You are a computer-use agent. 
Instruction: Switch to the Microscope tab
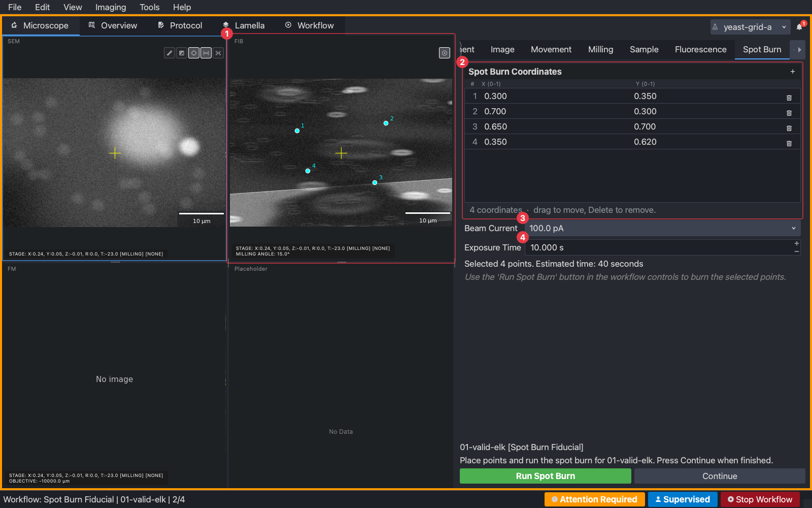40,25
